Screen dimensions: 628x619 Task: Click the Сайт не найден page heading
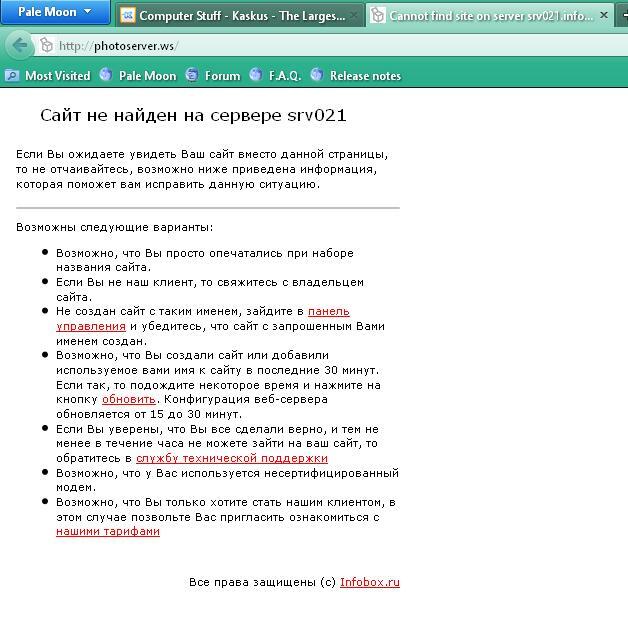[193, 116]
